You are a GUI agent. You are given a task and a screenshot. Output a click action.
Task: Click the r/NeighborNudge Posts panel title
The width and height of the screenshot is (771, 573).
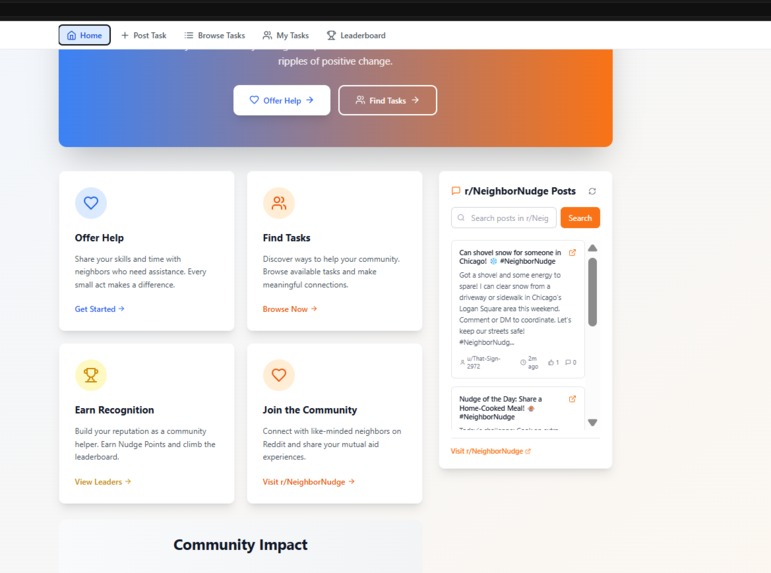pos(520,191)
